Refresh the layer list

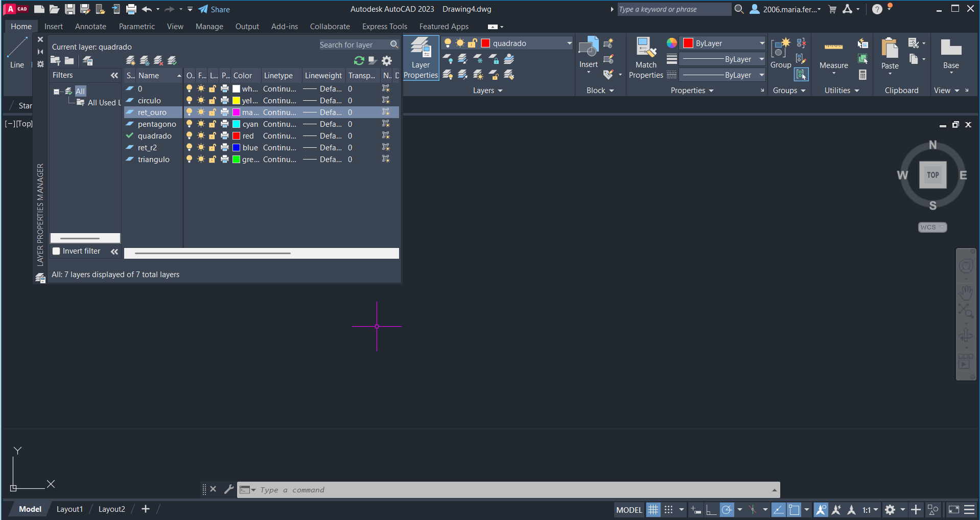click(x=359, y=61)
